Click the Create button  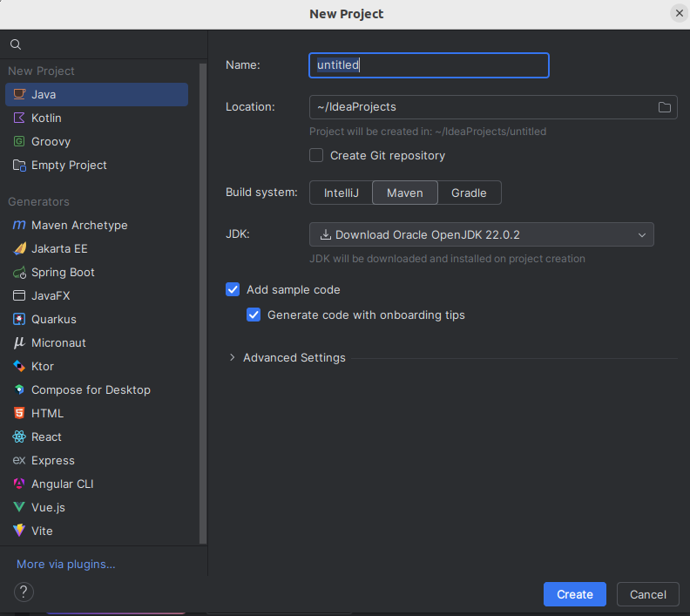tap(575, 594)
